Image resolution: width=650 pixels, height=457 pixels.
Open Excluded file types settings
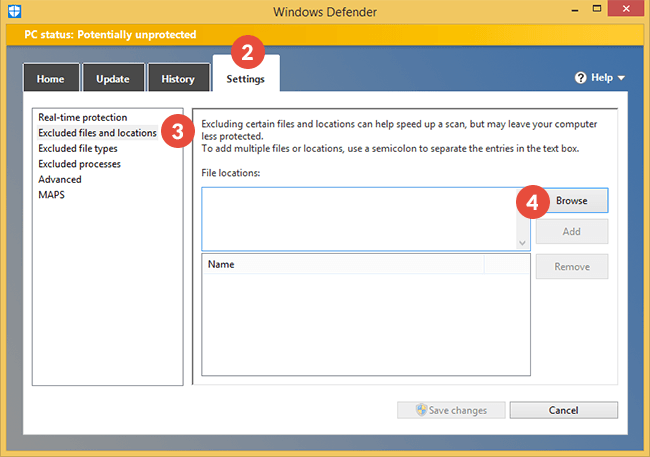[78, 148]
